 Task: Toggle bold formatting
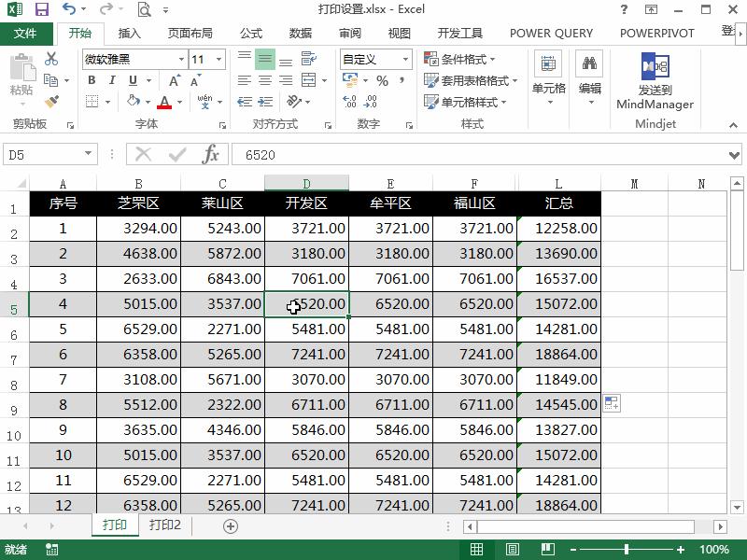click(x=92, y=79)
